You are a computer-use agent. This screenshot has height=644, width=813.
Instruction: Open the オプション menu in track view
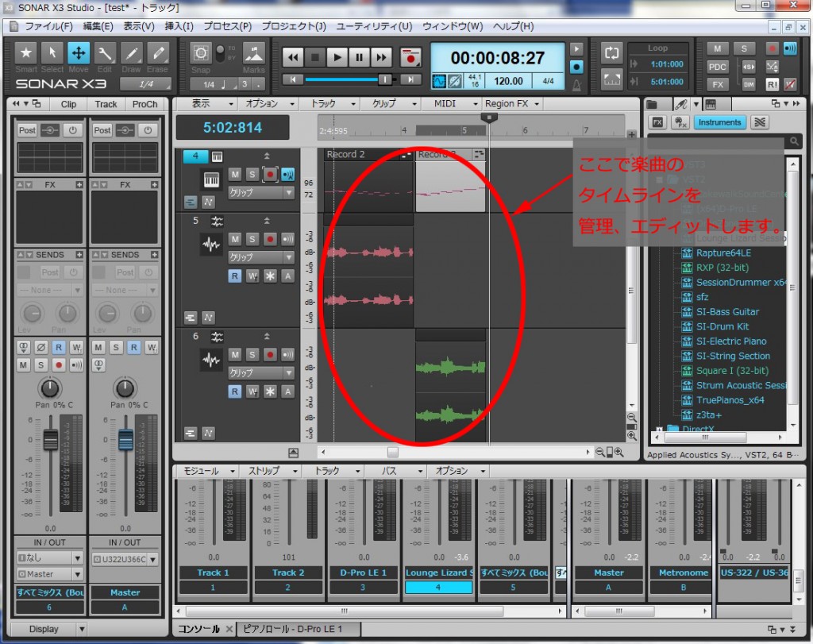tap(268, 104)
